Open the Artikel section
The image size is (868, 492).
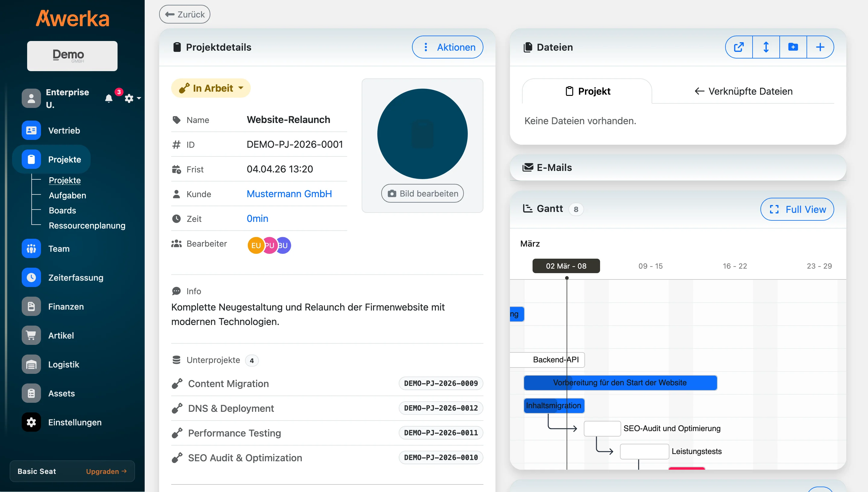pos(61,335)
